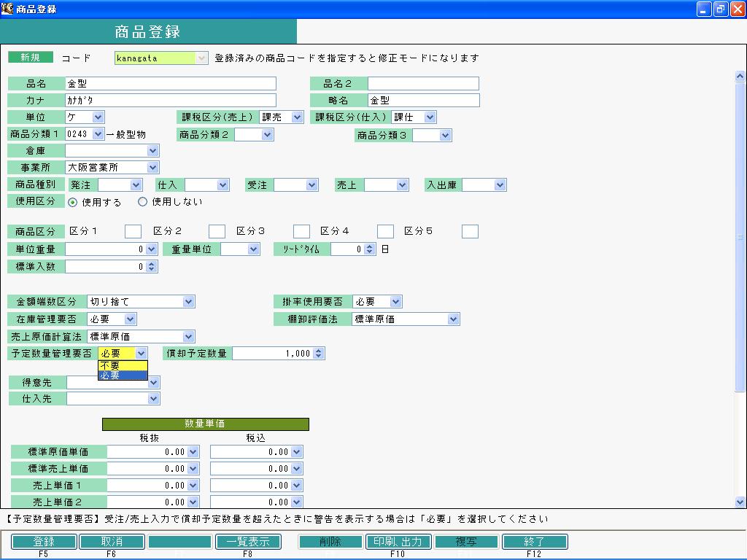This screenshot has height=560, width=747.
Task: Expand the 課税区分(仕入) dropdown
Action: [430, 117]
